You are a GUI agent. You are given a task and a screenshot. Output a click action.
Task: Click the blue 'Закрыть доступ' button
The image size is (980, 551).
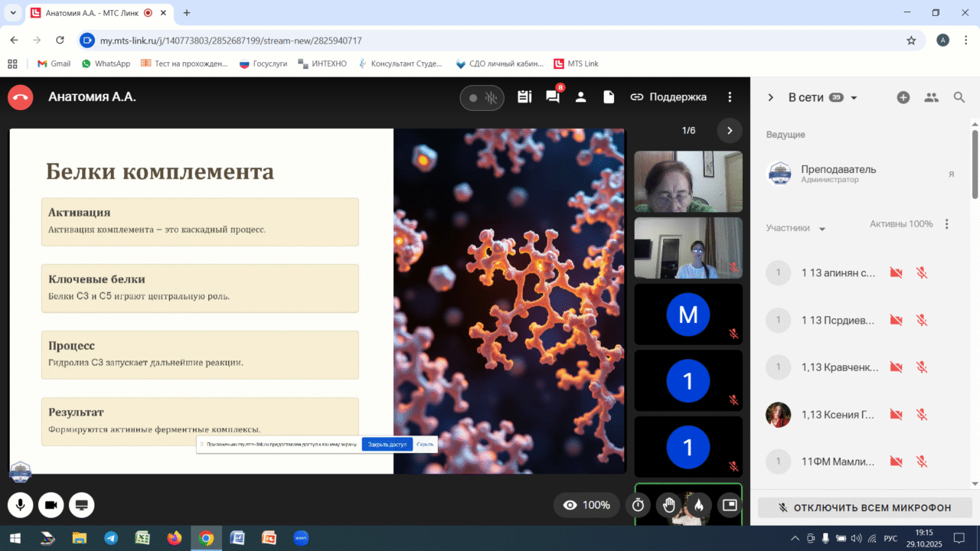[x=387, y=444]
